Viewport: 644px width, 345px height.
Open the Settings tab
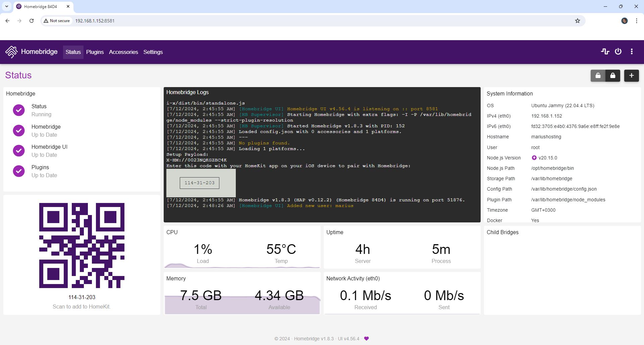[153, 52]
